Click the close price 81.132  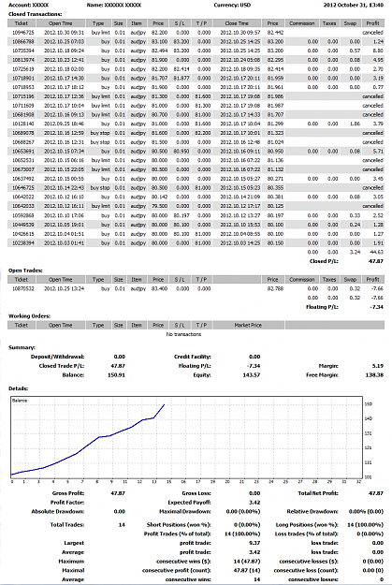(x=275, y=169)
